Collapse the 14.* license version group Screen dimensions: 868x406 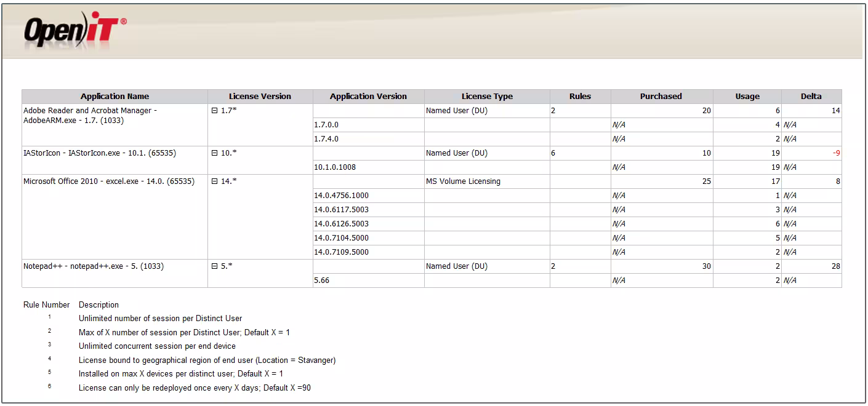(x=215, y=181)
